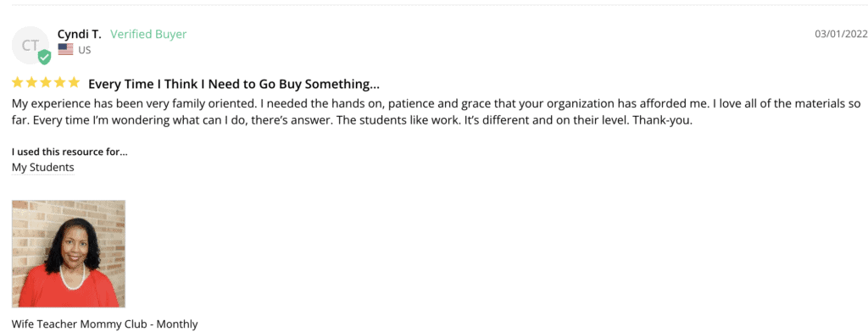Click the CT avatar circle
This screenshot has width=868, height=332.
click(x=31, y=46)
